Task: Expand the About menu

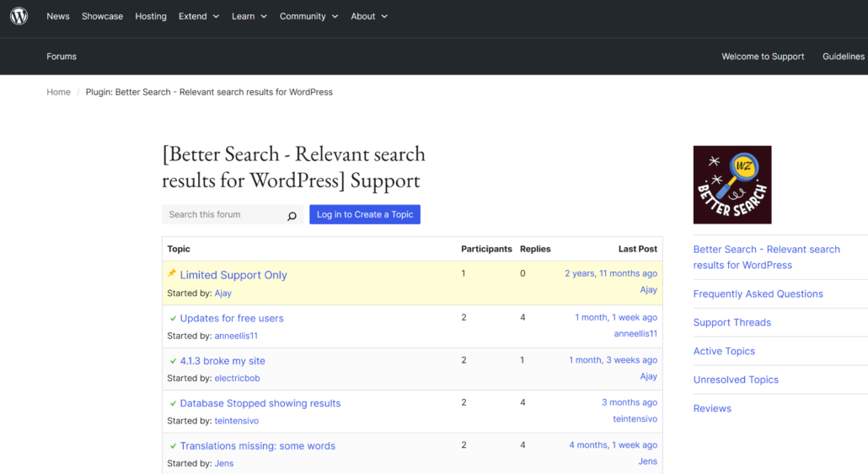Action: pos(369,16)
